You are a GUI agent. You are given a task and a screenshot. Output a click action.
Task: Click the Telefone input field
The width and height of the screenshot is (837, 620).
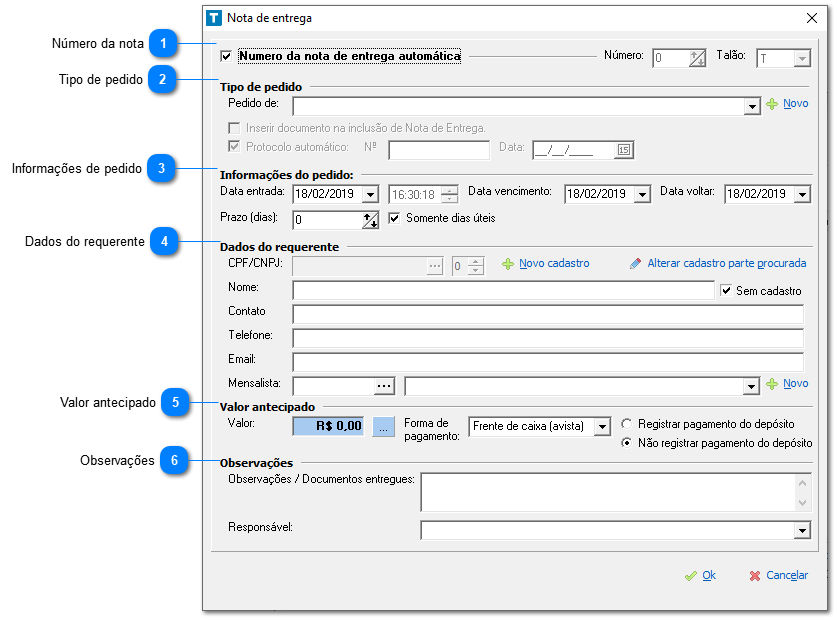pos(548,339)
